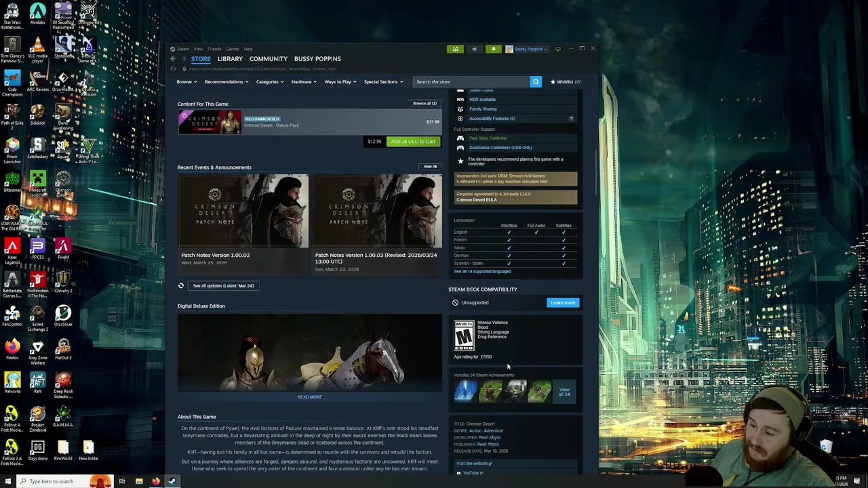The image size is (868, 488).
Task: Click Browse all (1) DLC button
Action: click(x=425, y=104)
